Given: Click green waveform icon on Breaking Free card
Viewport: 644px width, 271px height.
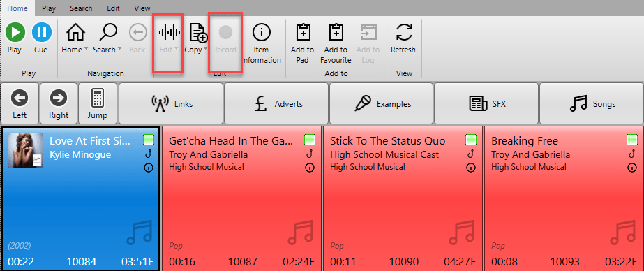Looking at the screenshot, I should pyautogui.click(x=632, y=140).
